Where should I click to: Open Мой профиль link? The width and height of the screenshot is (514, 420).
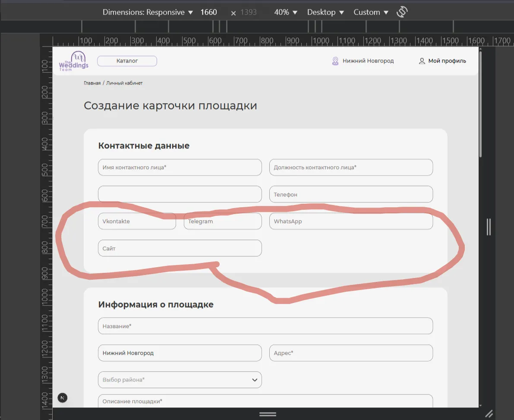coord(447,61)
